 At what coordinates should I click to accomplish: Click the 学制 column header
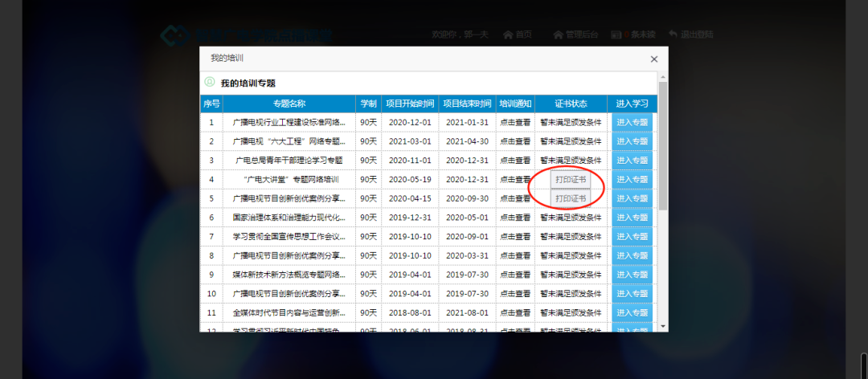click(369, 104)
